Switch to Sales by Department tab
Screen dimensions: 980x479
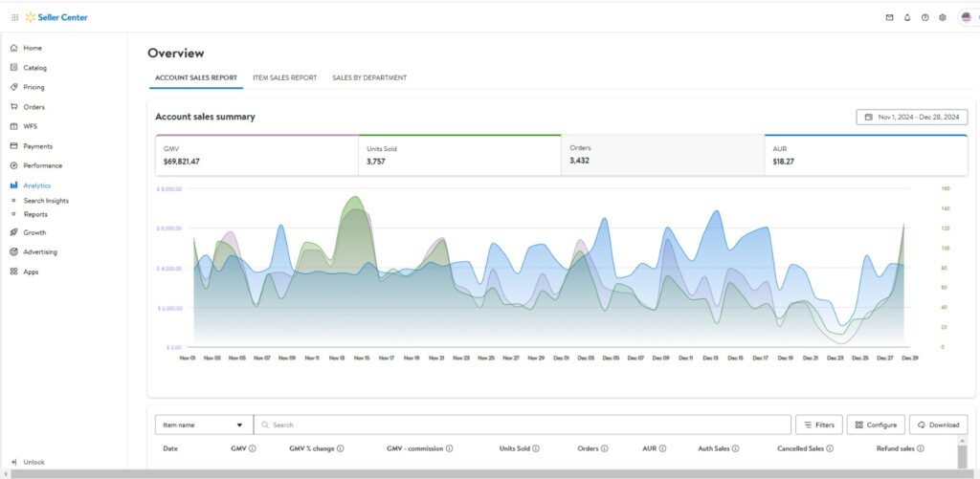(x=369, y=77)
